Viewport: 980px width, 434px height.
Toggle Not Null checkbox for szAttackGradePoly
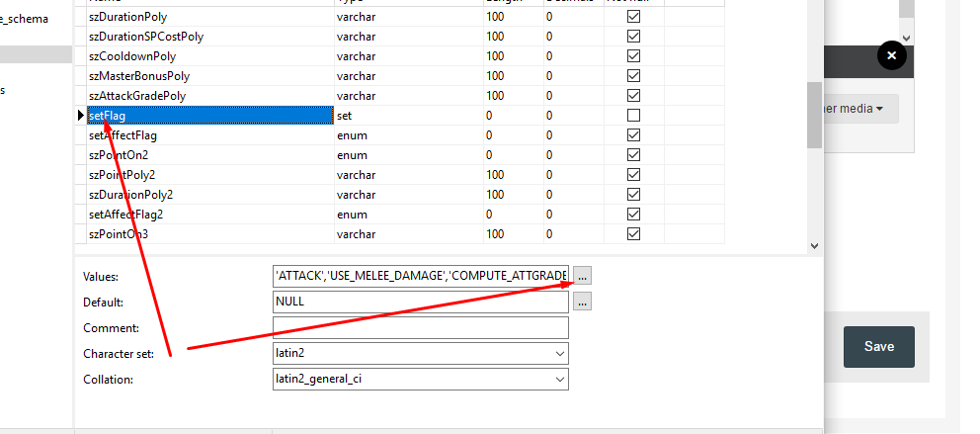[633, 96]
